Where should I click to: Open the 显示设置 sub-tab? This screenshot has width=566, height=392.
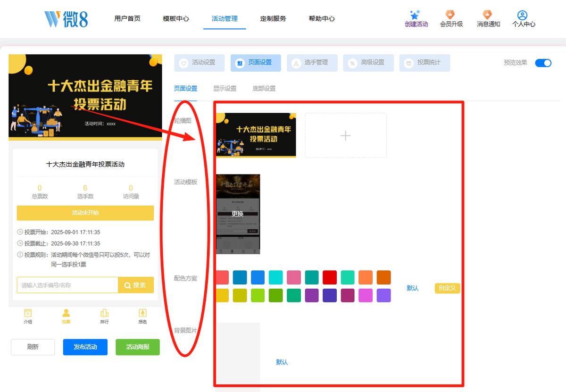pyautogui.click(x=225, y=88)
